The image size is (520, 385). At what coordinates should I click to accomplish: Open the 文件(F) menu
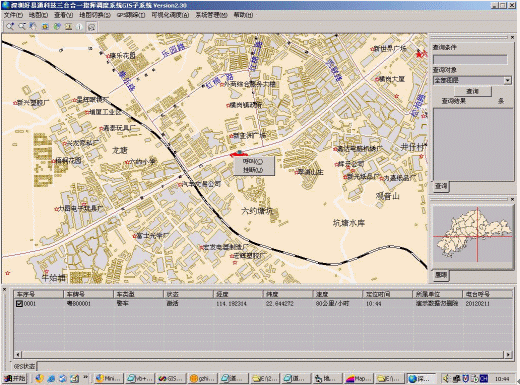[13, 15]
